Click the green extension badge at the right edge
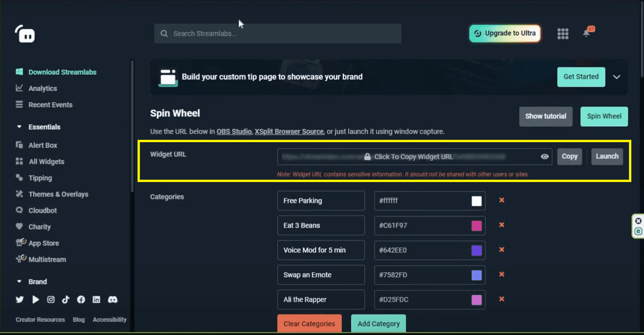 (x=638, y=231)
